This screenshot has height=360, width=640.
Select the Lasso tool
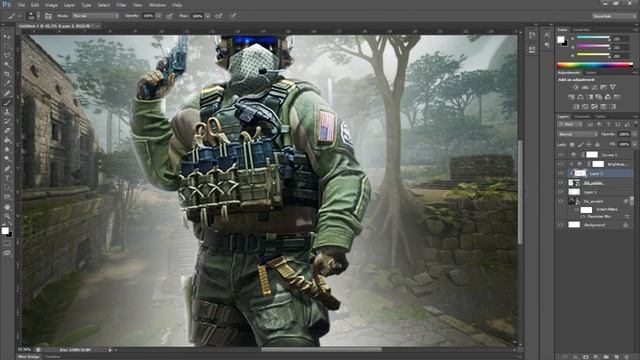pos(7,55)
